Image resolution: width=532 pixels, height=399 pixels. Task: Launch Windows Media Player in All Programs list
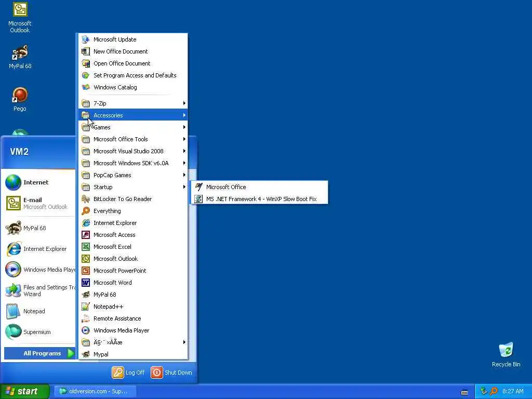tap(133, 330)
